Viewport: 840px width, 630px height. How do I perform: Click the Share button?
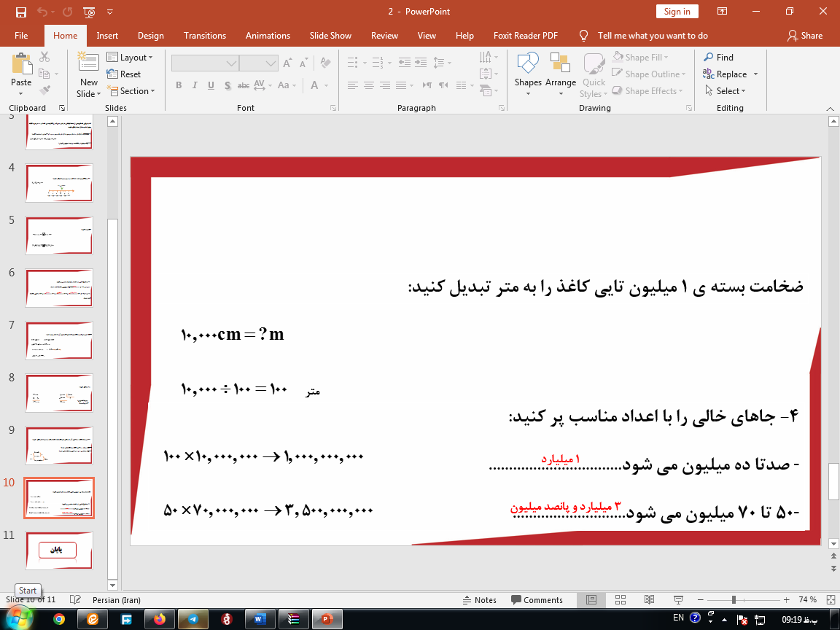click(804, 35)
